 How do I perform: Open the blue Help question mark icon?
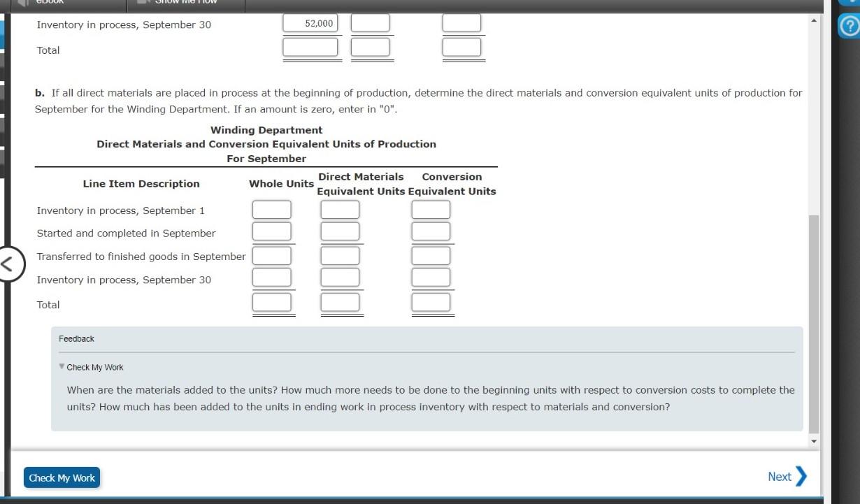848,26
